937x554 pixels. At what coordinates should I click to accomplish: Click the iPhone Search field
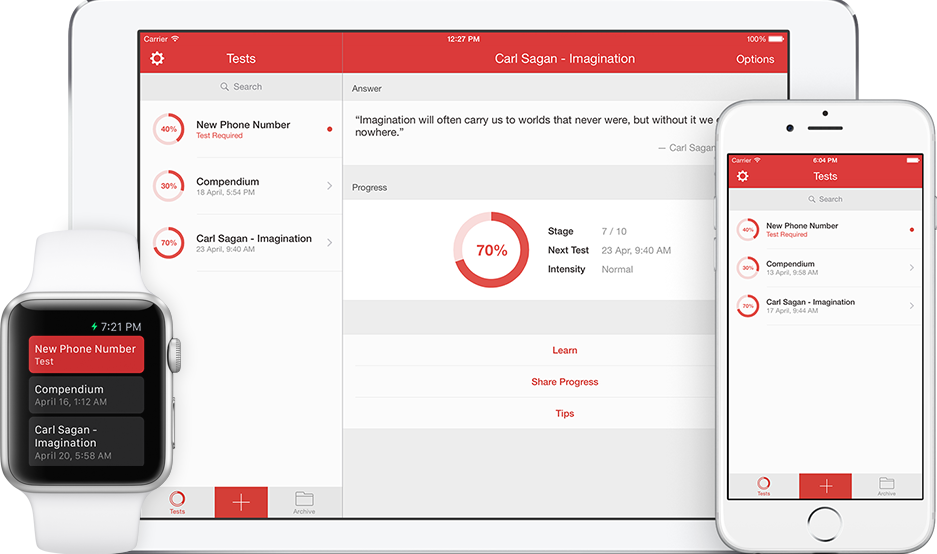pos(825,199)
